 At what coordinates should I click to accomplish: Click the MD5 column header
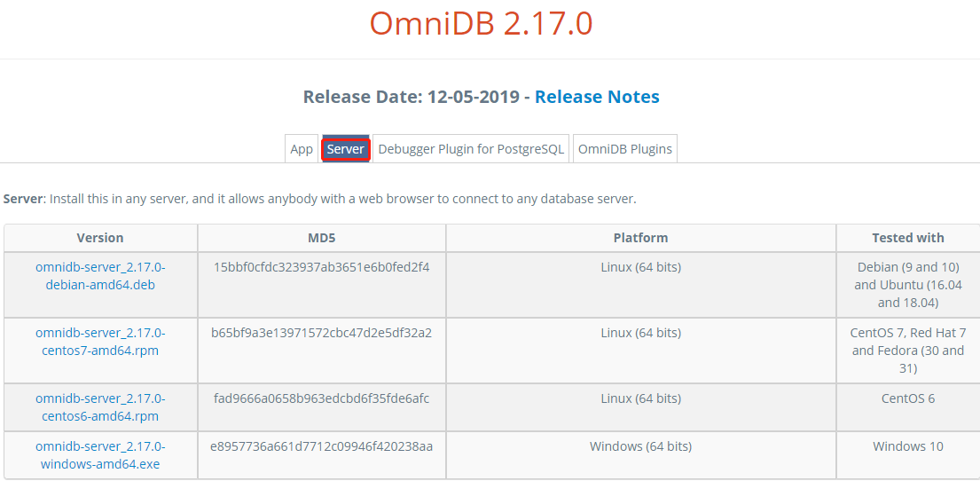(x=322, y=238)
